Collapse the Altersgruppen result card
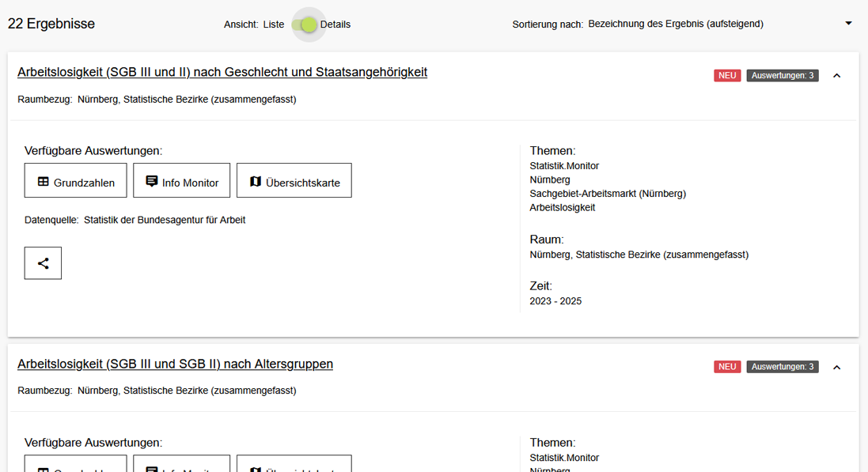 (837, 368)
